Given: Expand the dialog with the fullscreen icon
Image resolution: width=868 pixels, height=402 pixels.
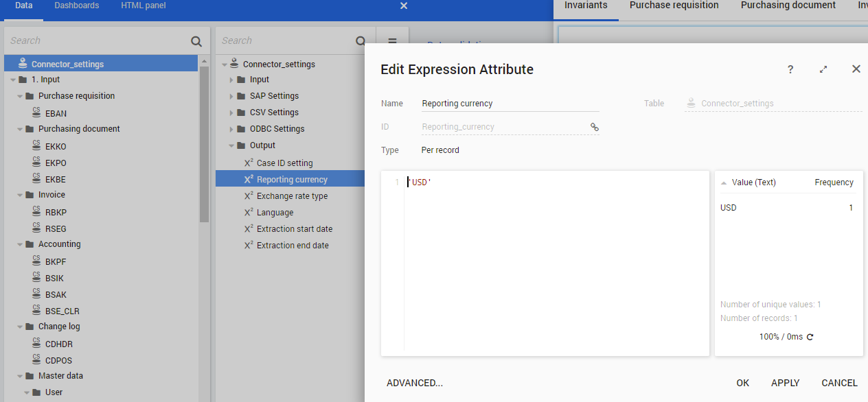Looking at the screenshot, I should coord(823,69).
